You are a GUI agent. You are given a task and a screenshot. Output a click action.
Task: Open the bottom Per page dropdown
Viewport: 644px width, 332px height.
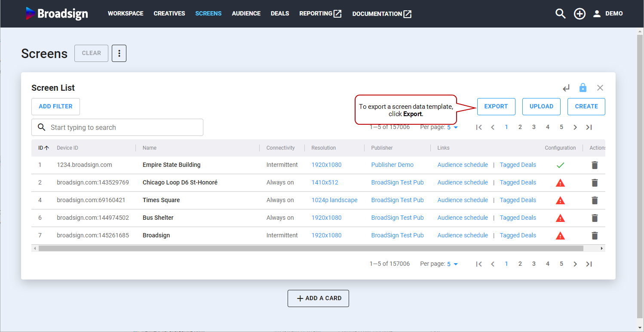[x=452, y=264]
